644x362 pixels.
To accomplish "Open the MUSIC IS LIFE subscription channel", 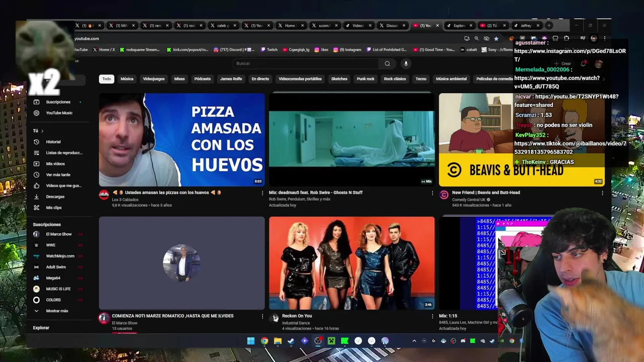I will [57, 289].
